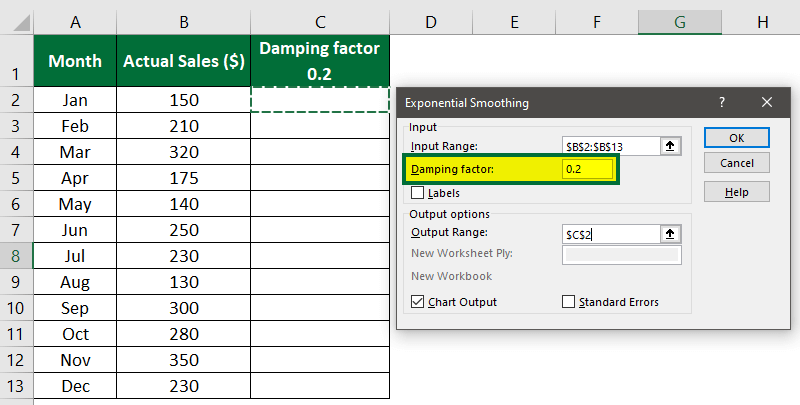Click the sales value 210
This screenshot has height=405, width=800.
pyautogui.click(x=184, y=126)
